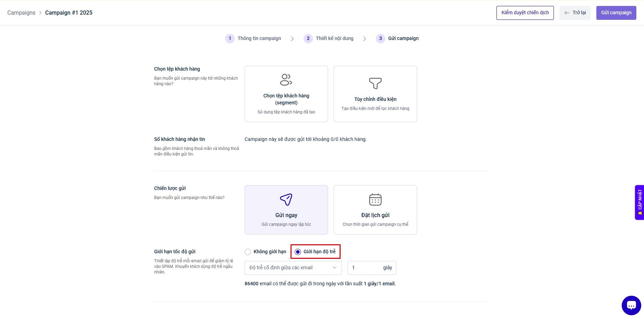Go to Thiết kế nội dung step

(334, 39)
